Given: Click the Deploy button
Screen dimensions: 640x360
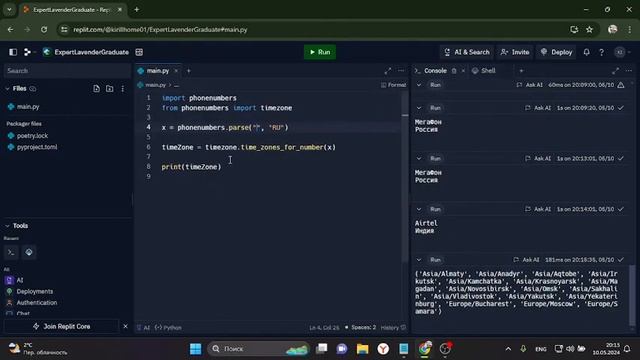Looking at the screenshot, I should coord(556,52).
